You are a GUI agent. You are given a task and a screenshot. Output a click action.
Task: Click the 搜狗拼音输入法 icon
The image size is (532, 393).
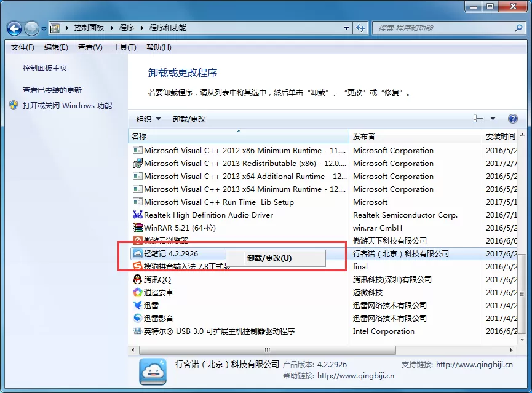[137, 266]
